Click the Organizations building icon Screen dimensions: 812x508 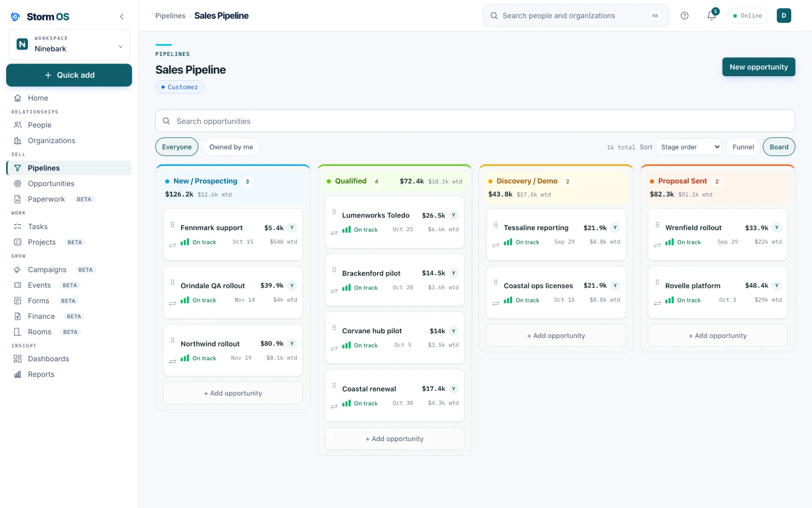(18, 141)
